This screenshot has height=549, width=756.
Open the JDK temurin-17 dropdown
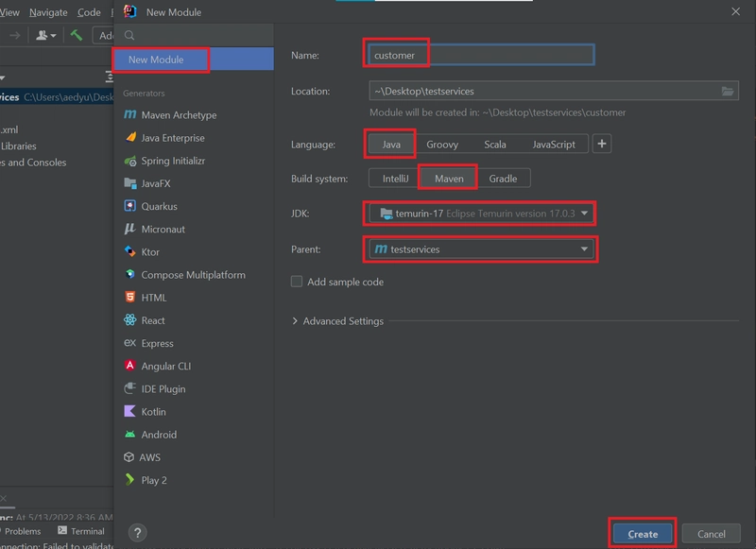pos(481,213)
